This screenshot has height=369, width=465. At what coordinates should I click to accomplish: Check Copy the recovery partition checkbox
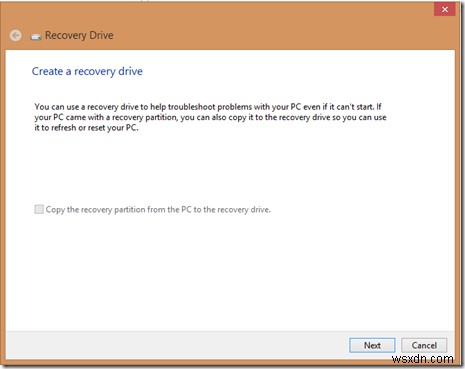tap(39, 209)
